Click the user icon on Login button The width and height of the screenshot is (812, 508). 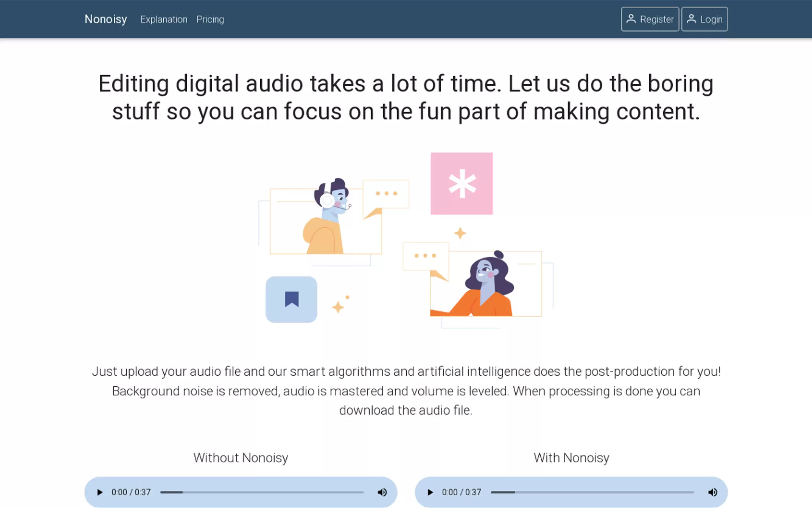691,19
